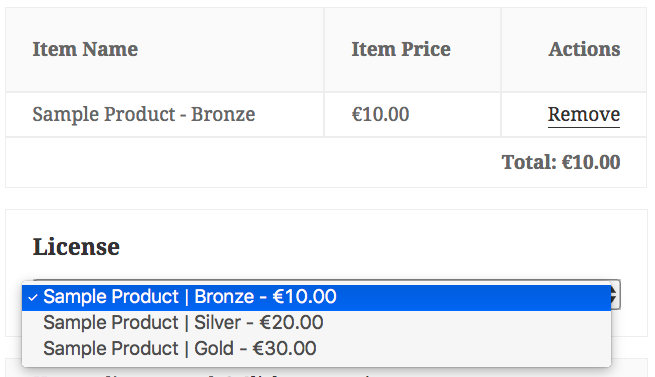Click the License section heading
The image size is (655, 377).
click(x=76, y=247)
